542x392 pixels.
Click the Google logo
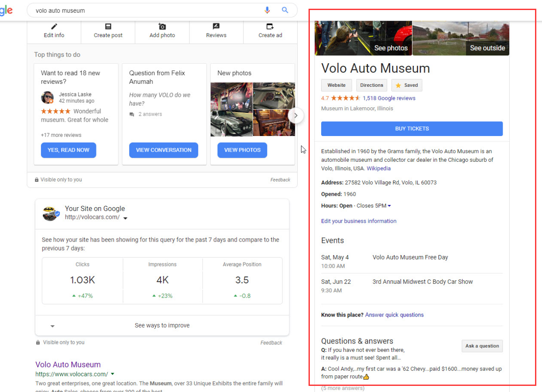[6, 10]
